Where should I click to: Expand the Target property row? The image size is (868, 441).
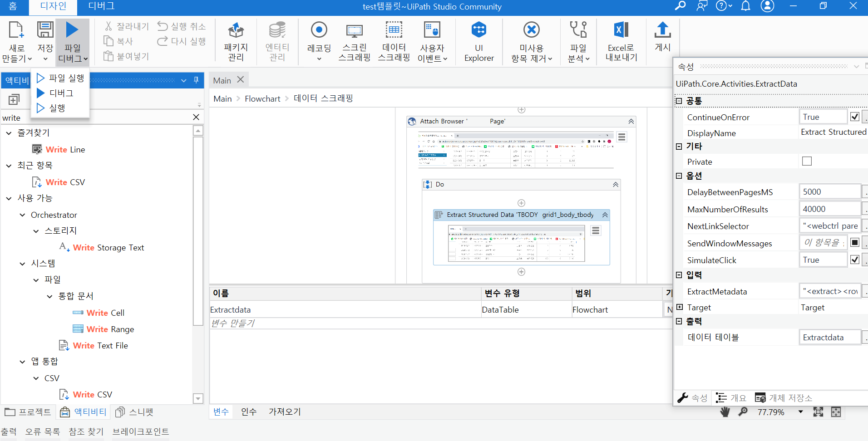point(679,307)
